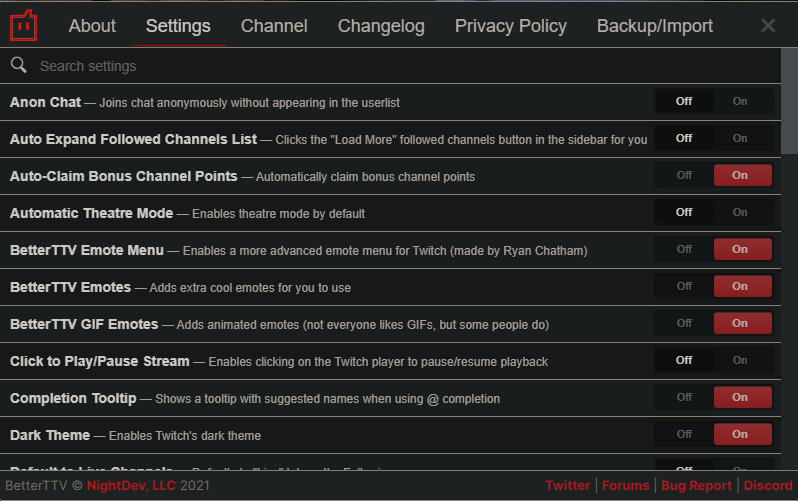798x501 pixels.
Task: Turn on Anon Chat
Action: coord(740,101)
